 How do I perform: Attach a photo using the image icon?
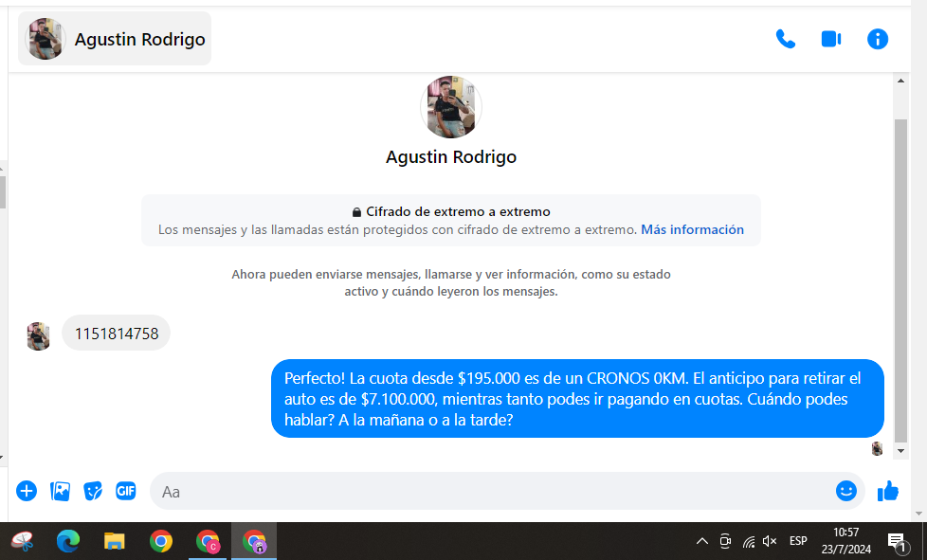tap(61, 491)
